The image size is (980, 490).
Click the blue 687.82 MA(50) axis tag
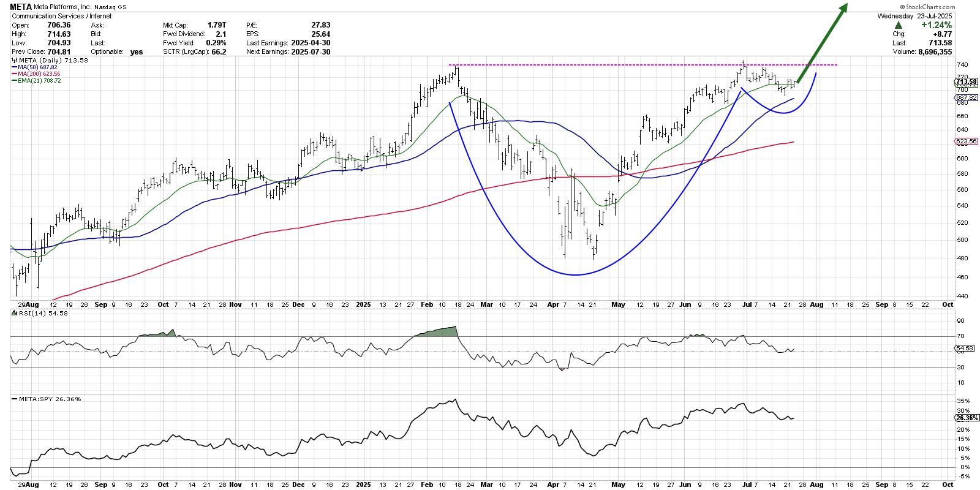(966, 98)
